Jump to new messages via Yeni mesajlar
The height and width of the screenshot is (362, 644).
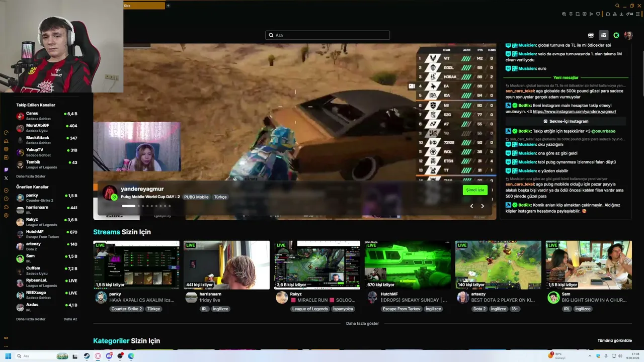pos(566,78)
